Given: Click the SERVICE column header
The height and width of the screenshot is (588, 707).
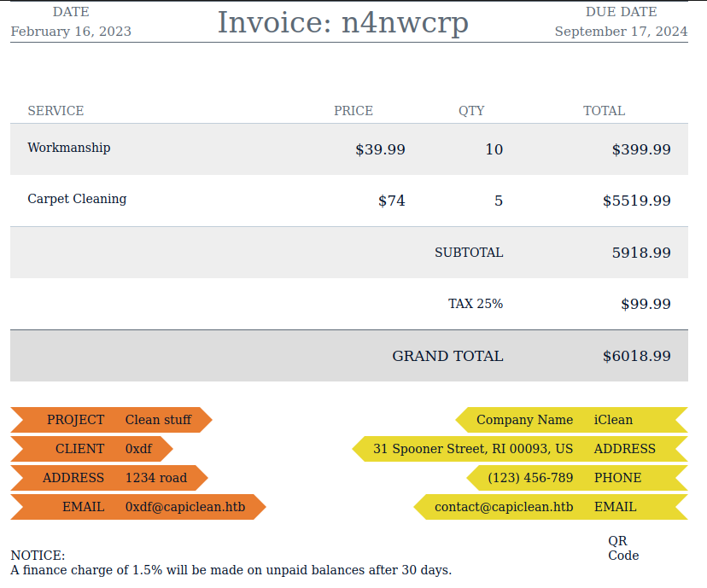Looking at the screenshot, I should [56, 111].
